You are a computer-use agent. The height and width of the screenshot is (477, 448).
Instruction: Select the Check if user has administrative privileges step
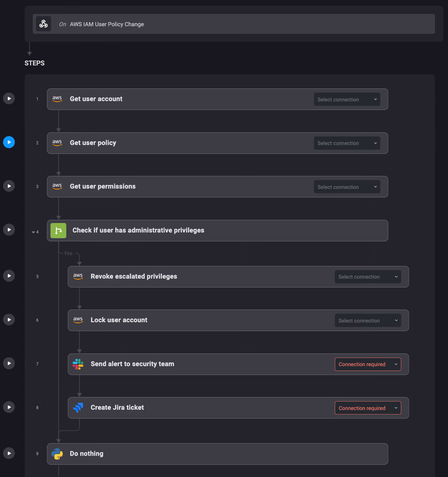tap(217, 231)
